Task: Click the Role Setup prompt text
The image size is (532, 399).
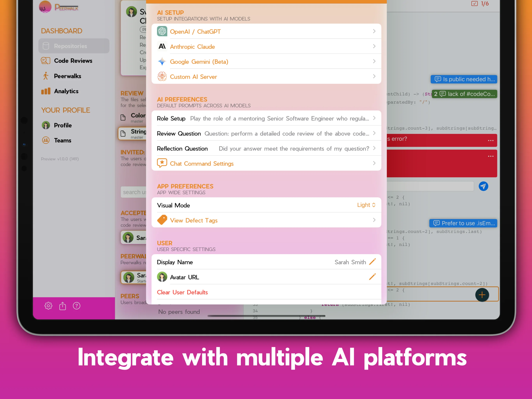Action: click(279, 118)
